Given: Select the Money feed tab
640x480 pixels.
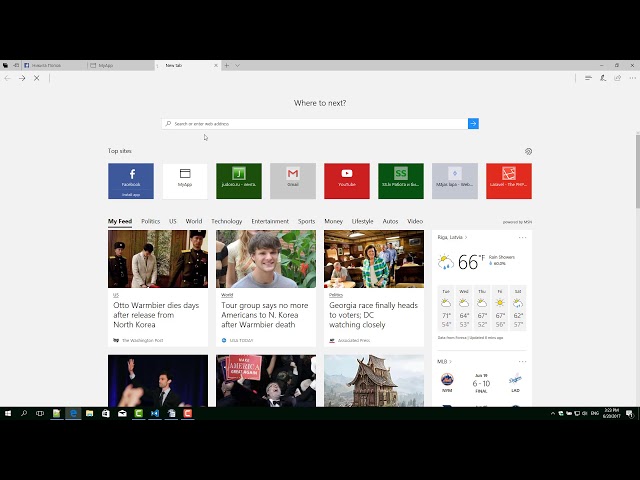Looking at the screenshot, I should (x=333, y=221).
